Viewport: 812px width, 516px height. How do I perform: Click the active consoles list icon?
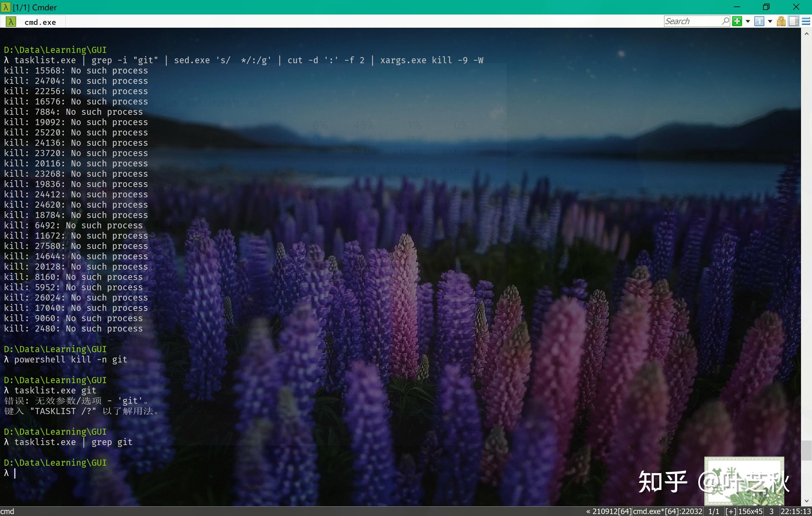759,21
